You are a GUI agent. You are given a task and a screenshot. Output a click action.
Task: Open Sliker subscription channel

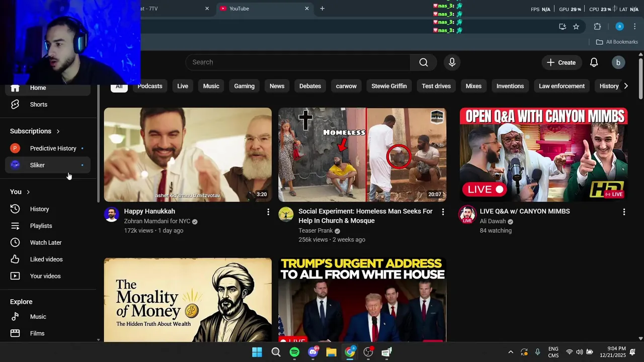[48, 165]
